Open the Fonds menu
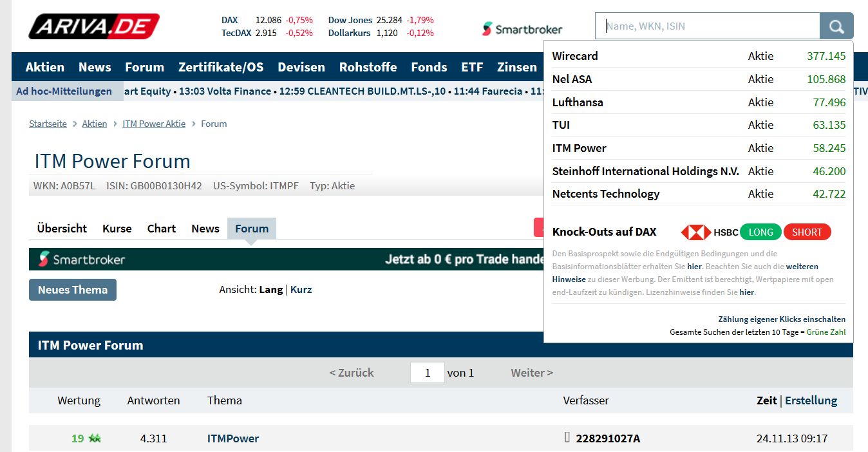The image size is (868, 452). [429, 67]
